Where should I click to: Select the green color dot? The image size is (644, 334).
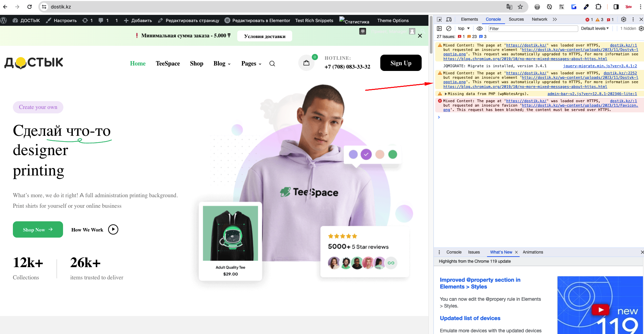(393, 154)
